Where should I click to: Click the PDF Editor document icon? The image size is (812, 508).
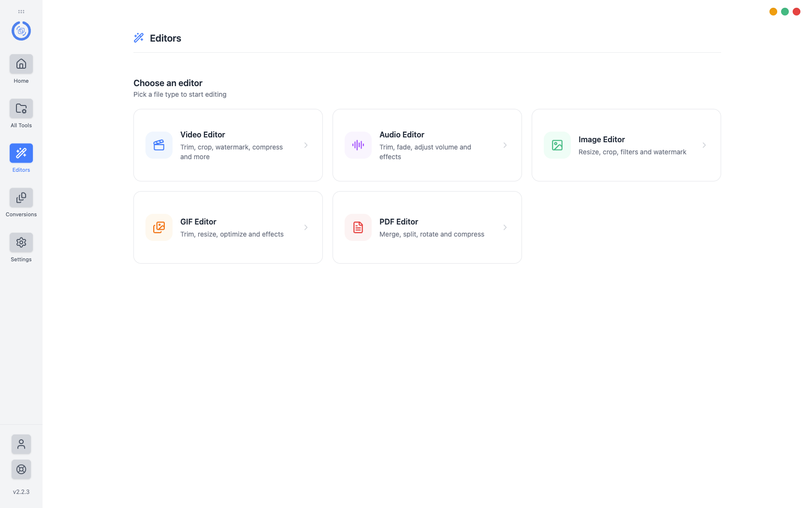tap(358, 227)
